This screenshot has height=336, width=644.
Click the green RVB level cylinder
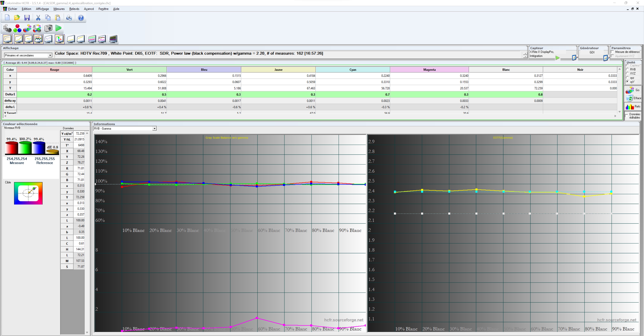coord(25,148)
